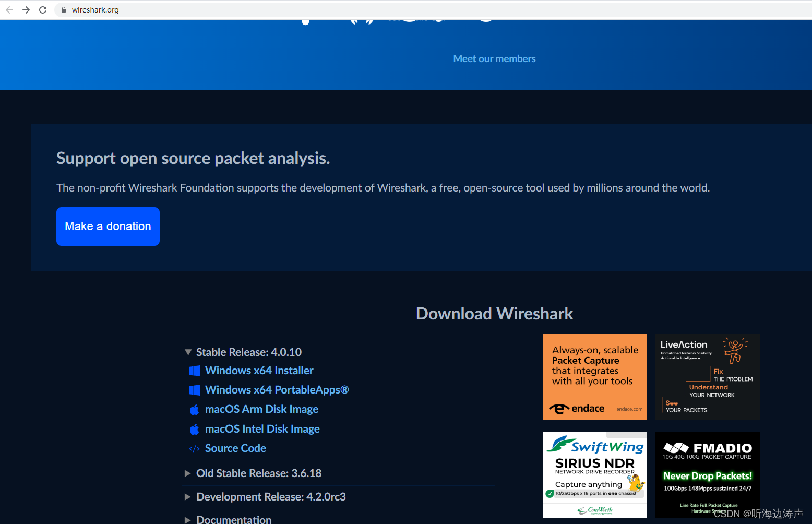This screenshot has width=812, height=524.
Task: Click the Download Wireshark heading
Action: coord(494,314)
